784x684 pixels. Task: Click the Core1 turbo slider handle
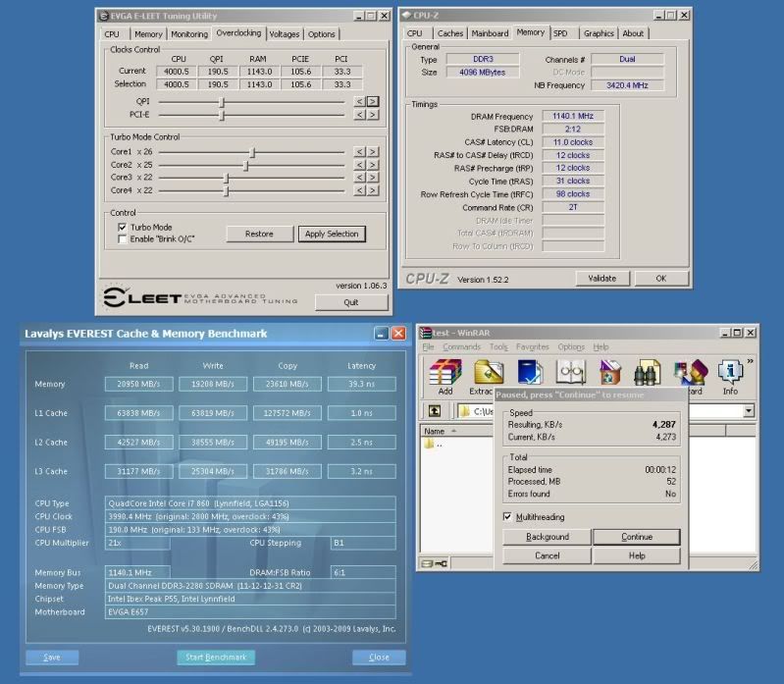(x=253, y=152)
